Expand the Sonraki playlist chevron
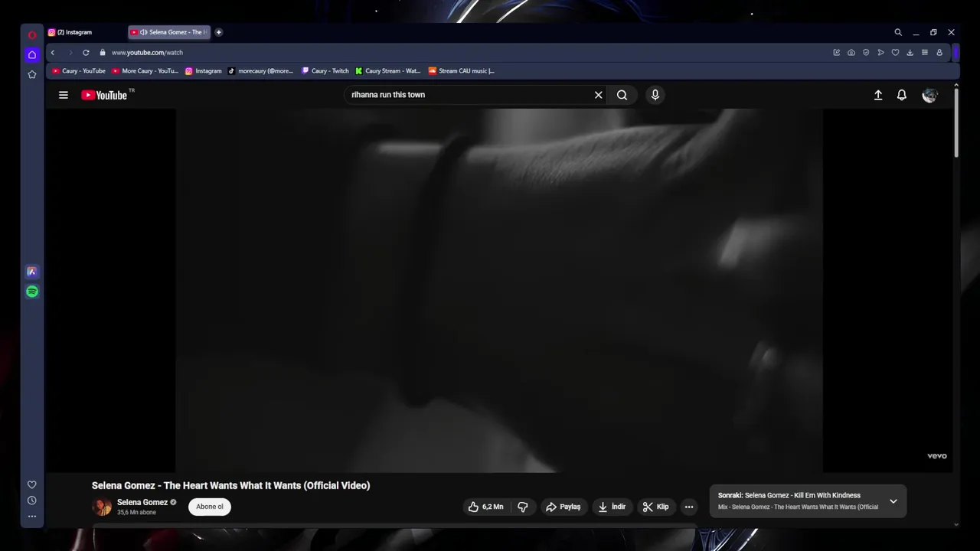 893,501
